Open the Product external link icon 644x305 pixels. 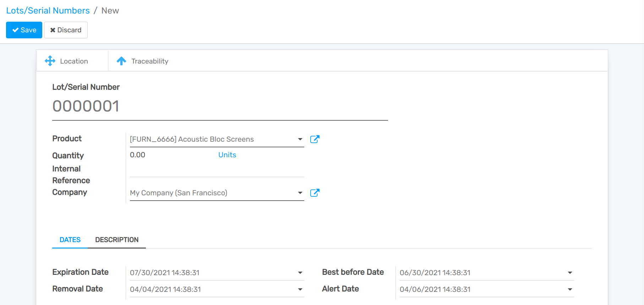315,139
